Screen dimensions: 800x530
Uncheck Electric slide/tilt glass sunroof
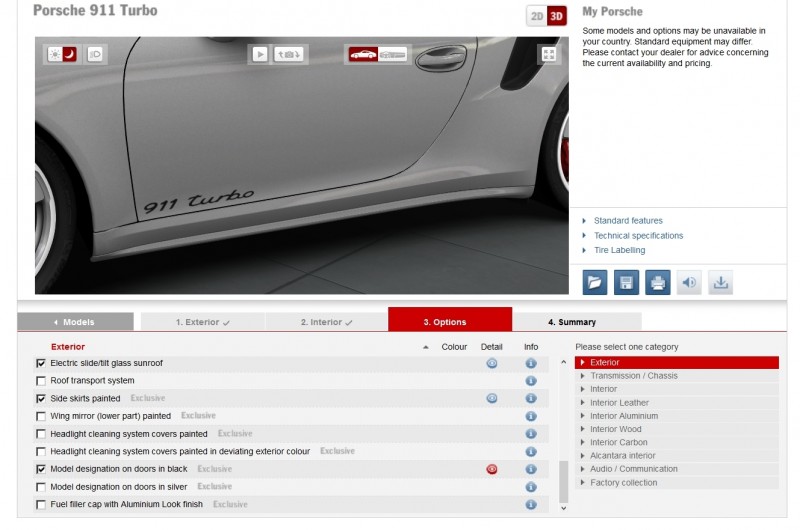coord(41,364)
